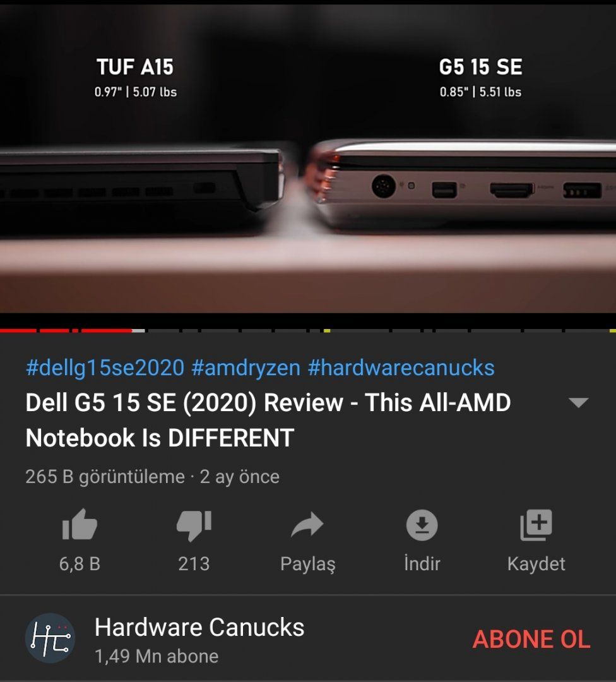Tap the thumbs-down dislike icon
Screen dimensions: 616x682
tap(194, 525)
